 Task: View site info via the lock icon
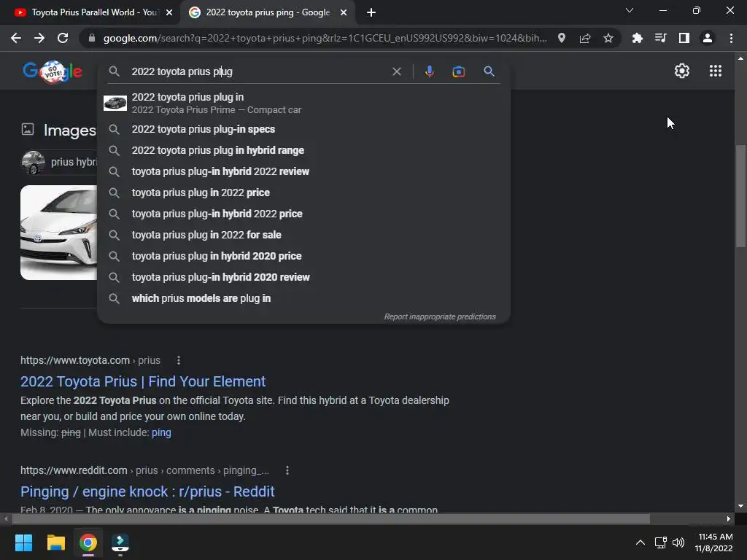pos(91,38)
